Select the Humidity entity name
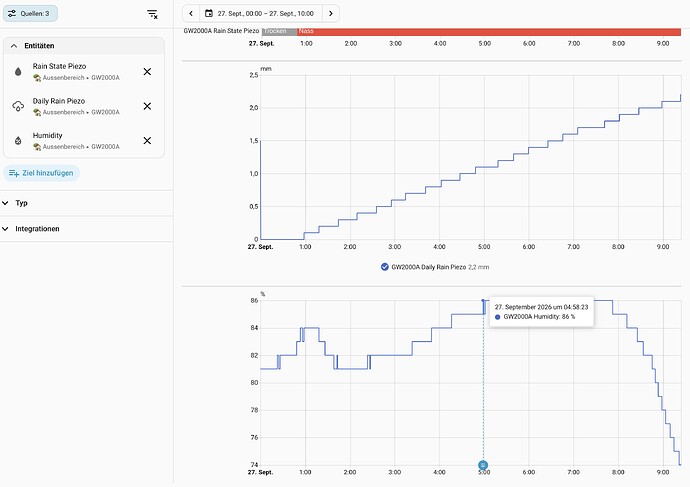Image resolution: width=690 pixels, height=487 pixels. (x=48, y=135)
